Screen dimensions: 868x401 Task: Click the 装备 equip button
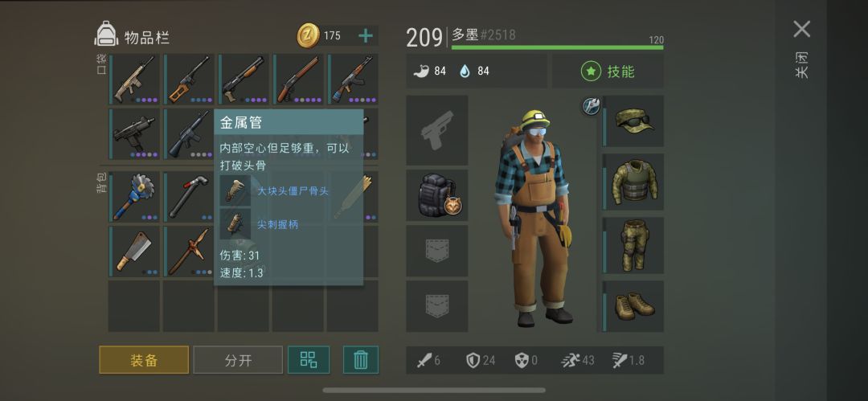(144, 360)
